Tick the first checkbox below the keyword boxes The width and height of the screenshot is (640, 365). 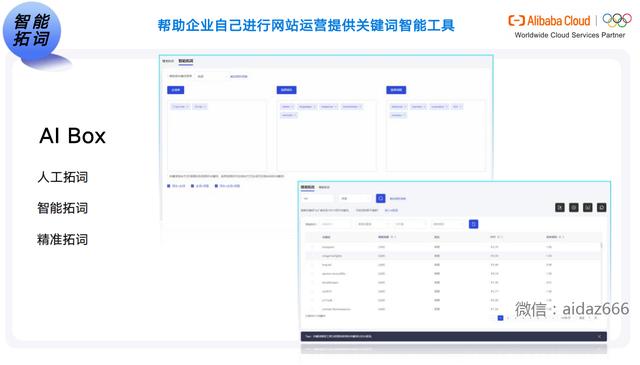169,186
